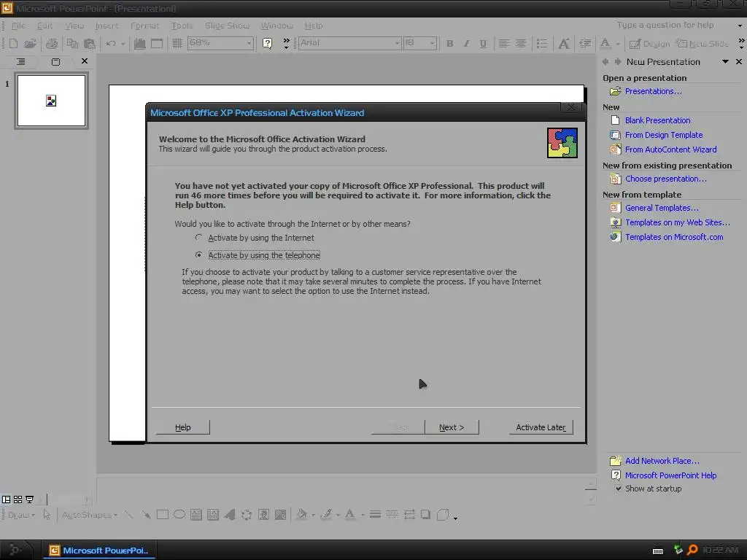747x560 pixels.
Task: Toggle Underline formatting in toolbar
Action: pos(483,43)
